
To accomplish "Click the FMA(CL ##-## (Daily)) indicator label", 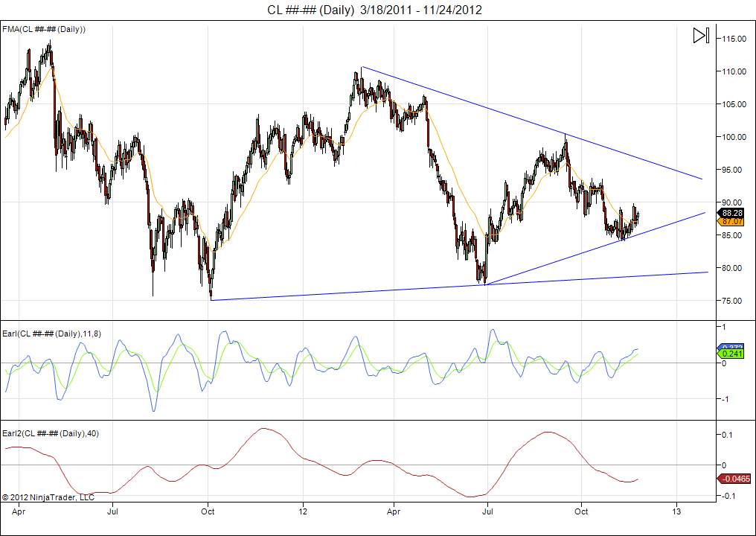I will coord(44,29).
